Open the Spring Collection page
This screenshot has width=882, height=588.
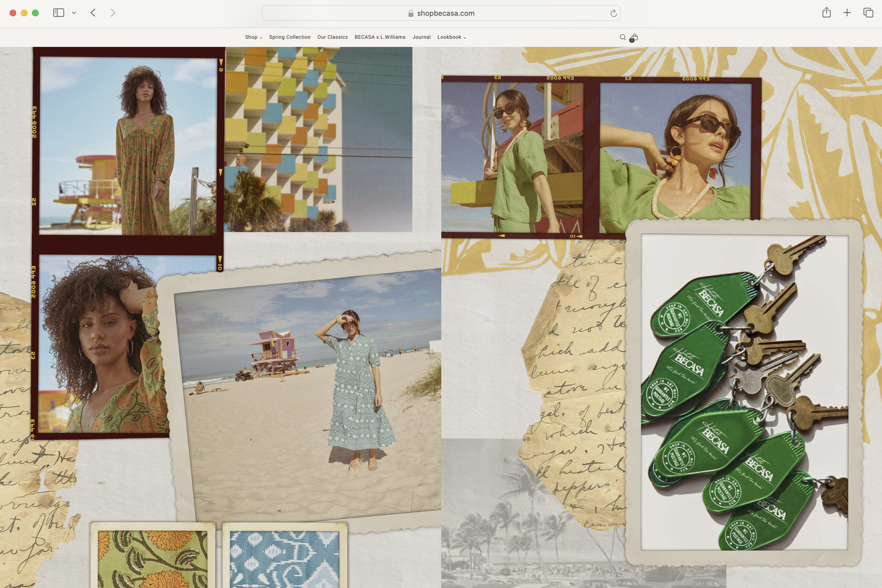click(x=290, y=37)
